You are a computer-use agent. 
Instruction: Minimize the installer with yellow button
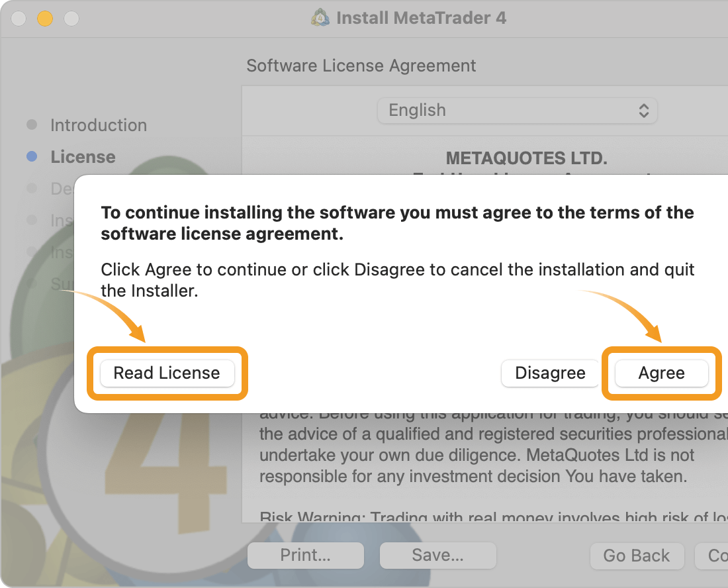pyautogui.click(x=45, y=19)
